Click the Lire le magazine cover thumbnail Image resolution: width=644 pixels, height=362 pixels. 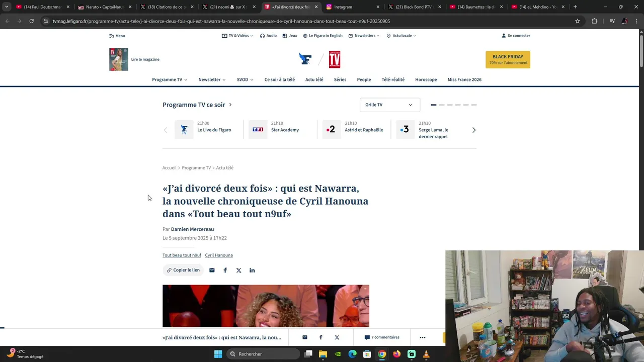pyautogui.click(x=119, y=59)
